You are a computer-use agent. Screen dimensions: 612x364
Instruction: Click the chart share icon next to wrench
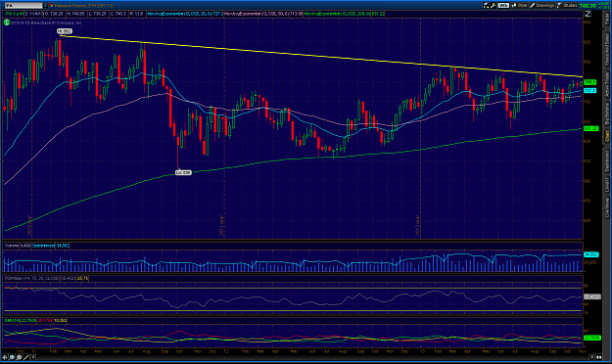[486, 6]
